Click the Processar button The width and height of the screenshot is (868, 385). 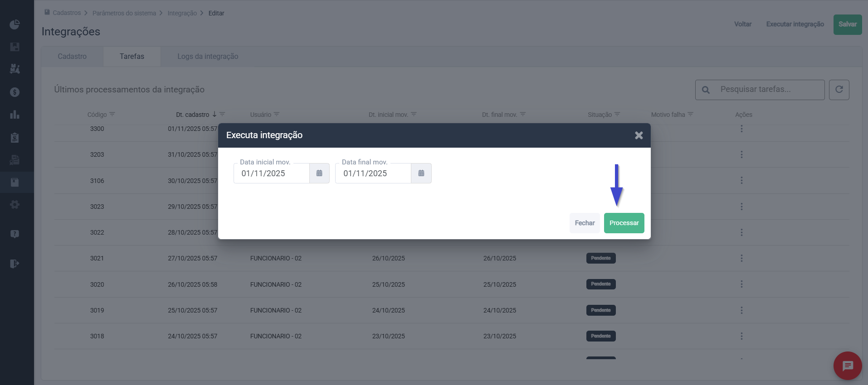tap(624, 223)
